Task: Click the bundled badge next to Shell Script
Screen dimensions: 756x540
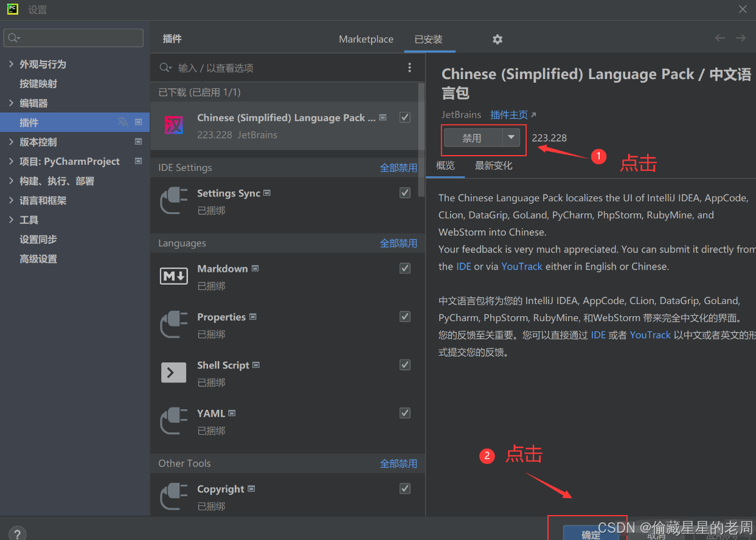Action: point(256,365)
